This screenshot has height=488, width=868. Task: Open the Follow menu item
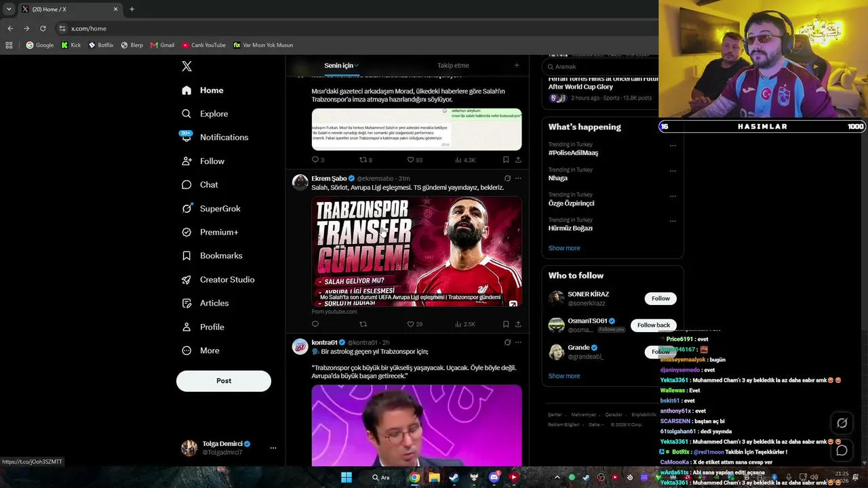click(x=203, y=161)
